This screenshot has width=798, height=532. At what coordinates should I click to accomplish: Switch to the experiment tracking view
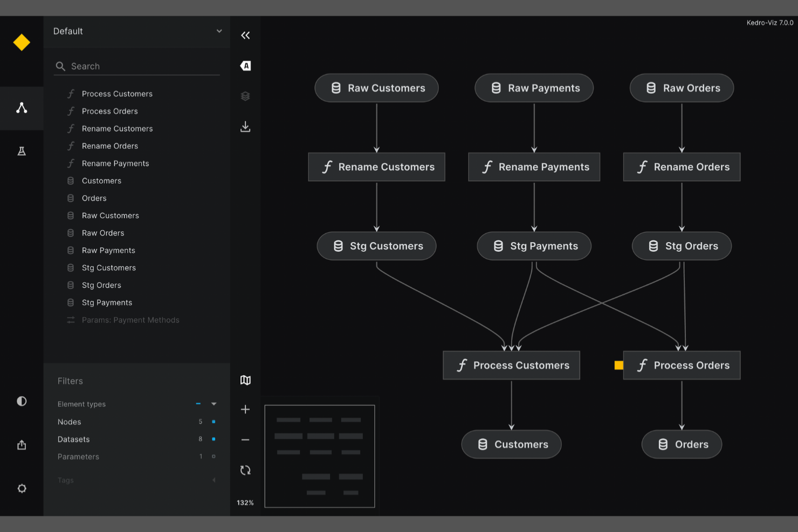pyautogui.click(x=22, y=151)
